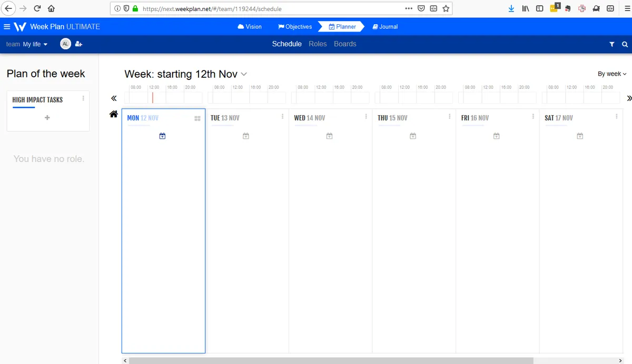Click the horizontal scrollbar thumb
This screenshot has height=364, width=632.
(x=331, y=361)
